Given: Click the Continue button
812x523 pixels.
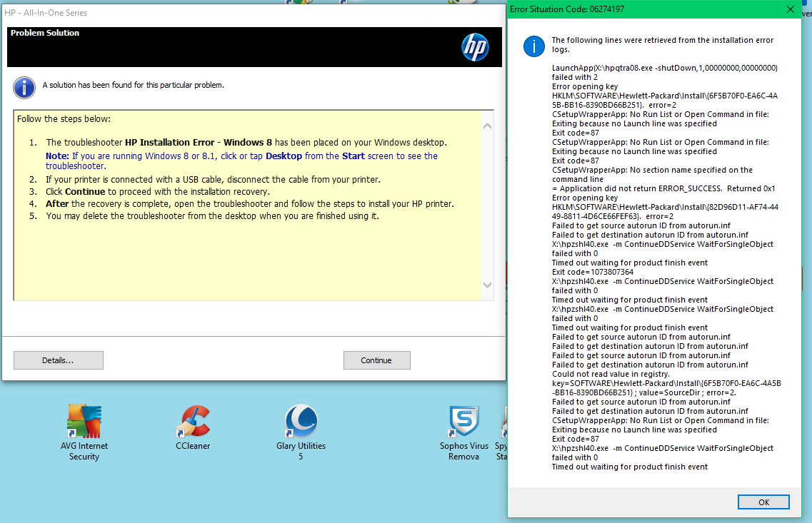Looking at the screenshot, I should [x=376, y=360].
